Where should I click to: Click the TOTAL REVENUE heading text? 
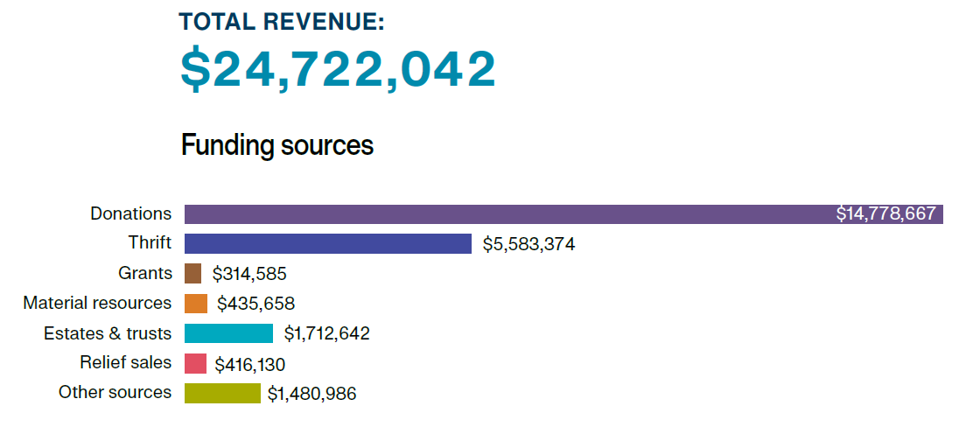[x=282, y=22]
